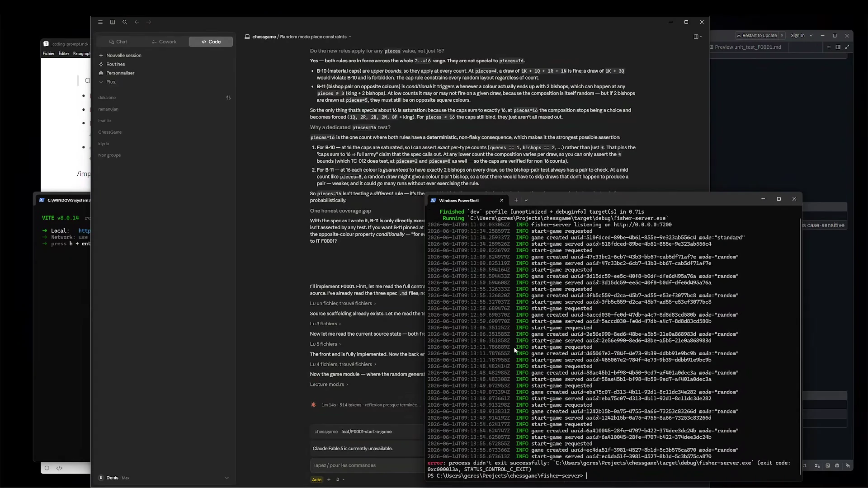
Task: Dismiss the Restart to Update notice
Action: click(x=782, y=35)
